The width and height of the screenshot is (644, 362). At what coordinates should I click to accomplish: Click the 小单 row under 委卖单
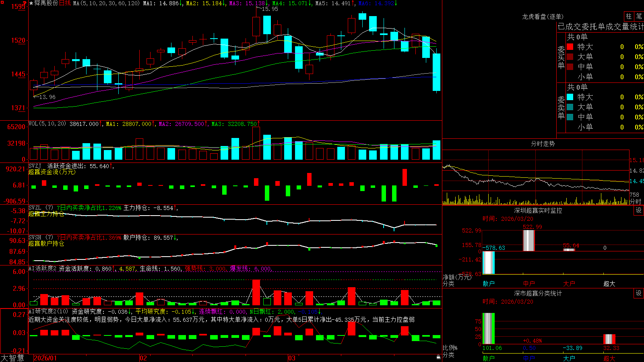[x=605, y=127]
